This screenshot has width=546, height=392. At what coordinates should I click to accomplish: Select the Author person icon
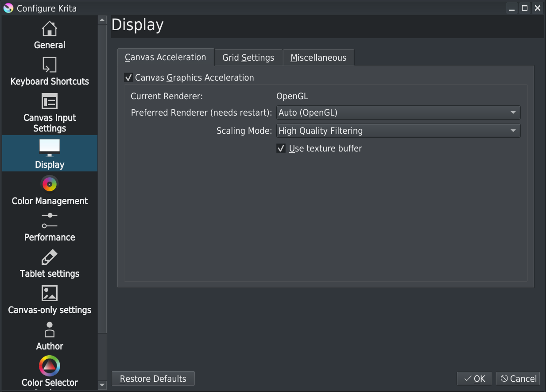coord(50,330)
